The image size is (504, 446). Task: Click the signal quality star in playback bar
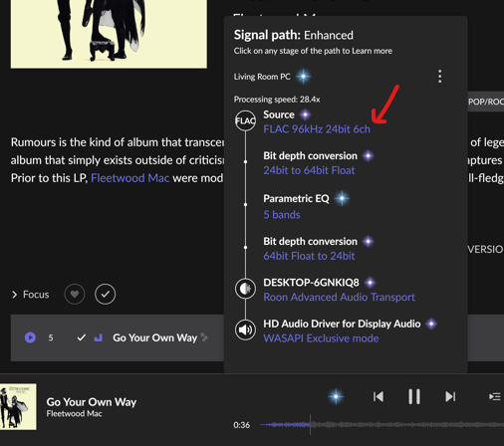tap(336, 396)
